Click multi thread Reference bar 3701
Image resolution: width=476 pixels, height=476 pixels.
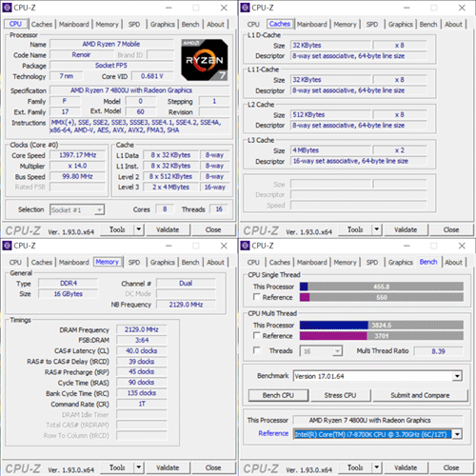pyautogui.click(x=382, y=336)
